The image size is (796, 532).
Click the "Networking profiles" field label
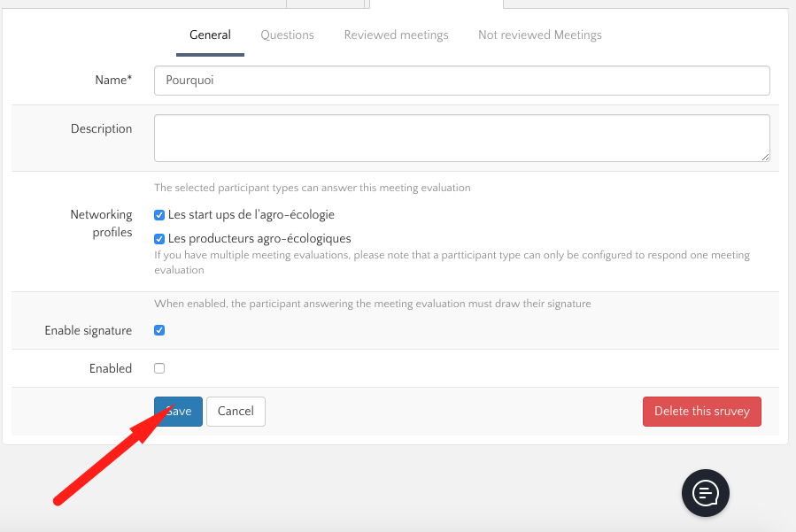point(101,223)
